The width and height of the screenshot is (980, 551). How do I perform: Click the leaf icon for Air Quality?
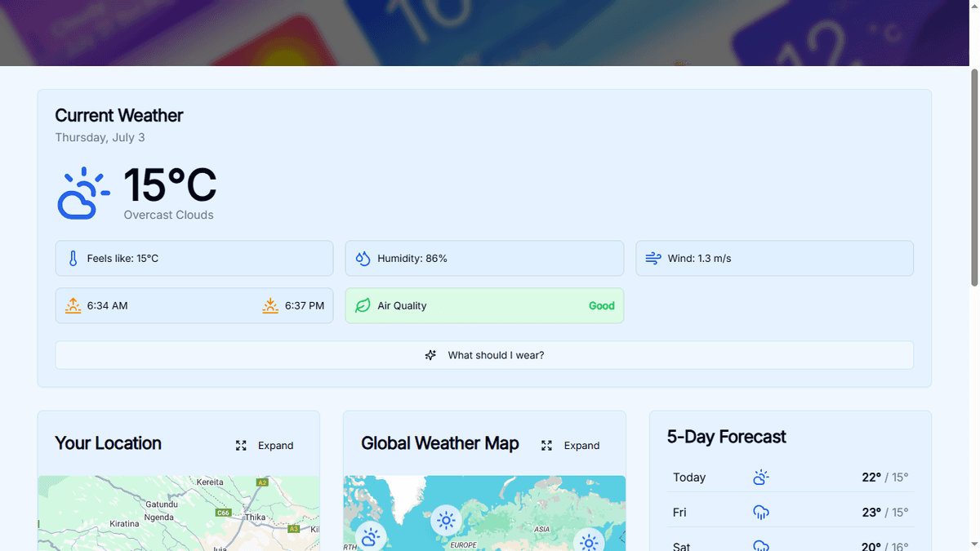click(x=363, y=305)
